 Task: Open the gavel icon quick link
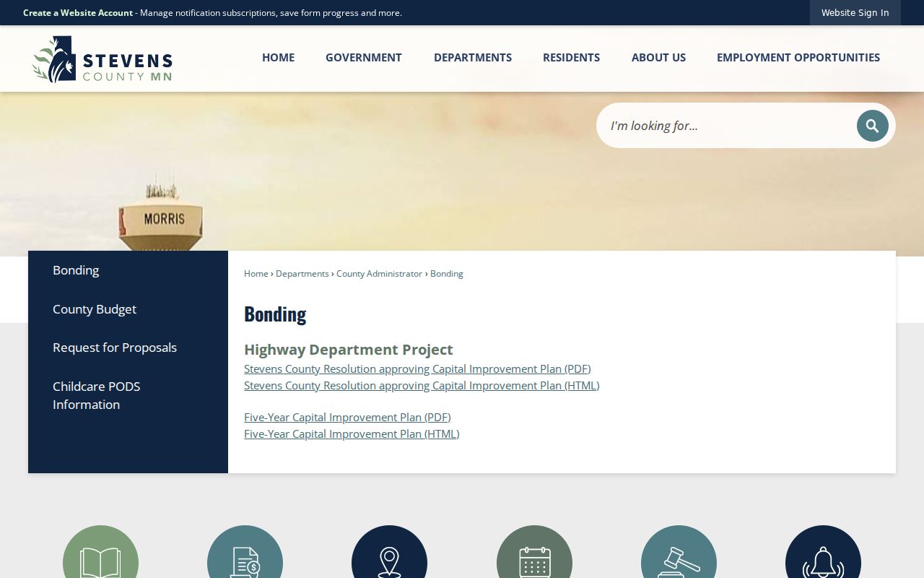point(679,552)
